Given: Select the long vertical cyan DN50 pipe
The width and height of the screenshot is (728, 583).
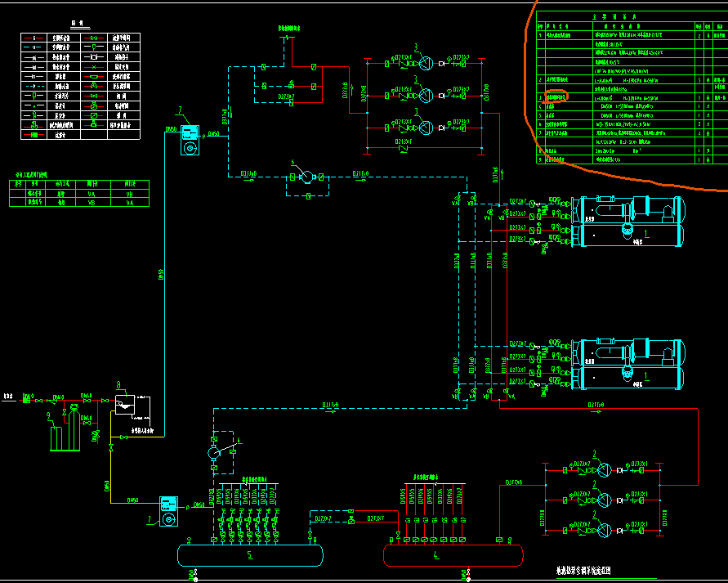Looking at the screenshot, I should tap(161, 278).
